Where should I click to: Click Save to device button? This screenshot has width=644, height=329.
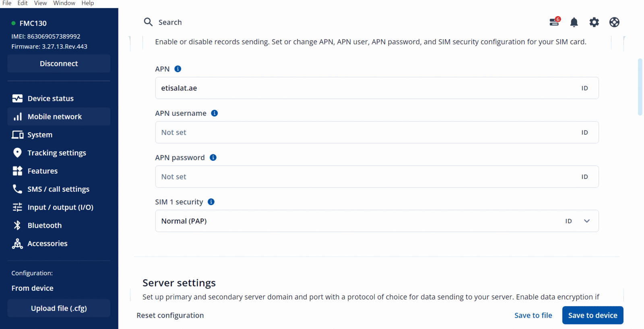pos(592,316)
